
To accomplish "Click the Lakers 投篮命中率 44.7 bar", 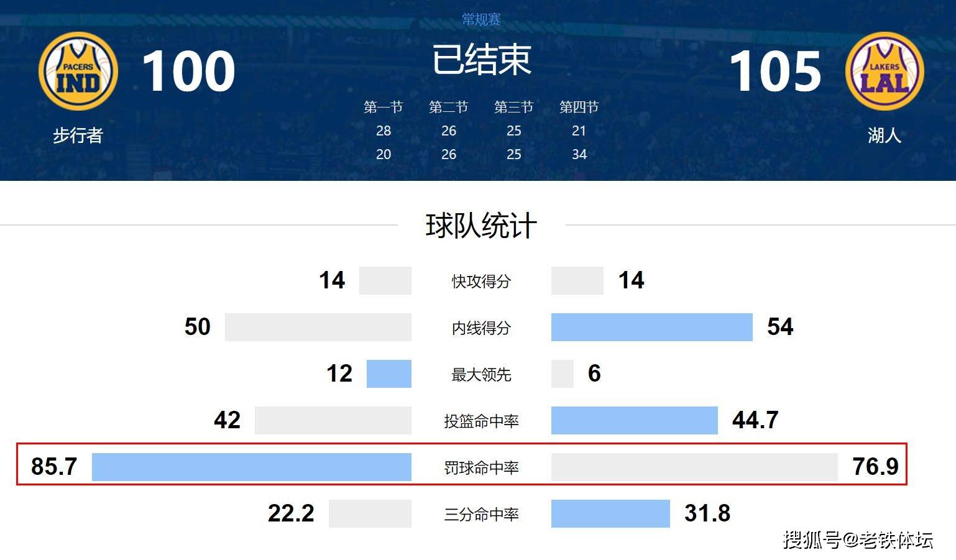I will tap(634, 420).
